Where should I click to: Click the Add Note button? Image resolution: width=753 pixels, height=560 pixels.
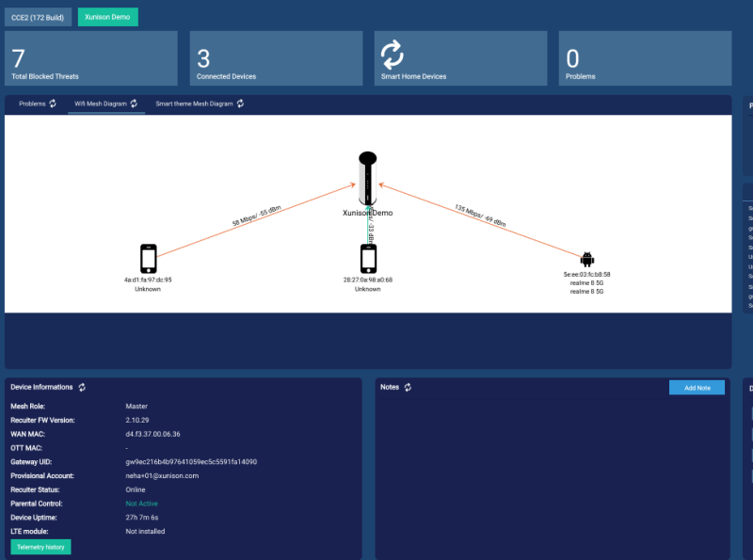point(697,387)
